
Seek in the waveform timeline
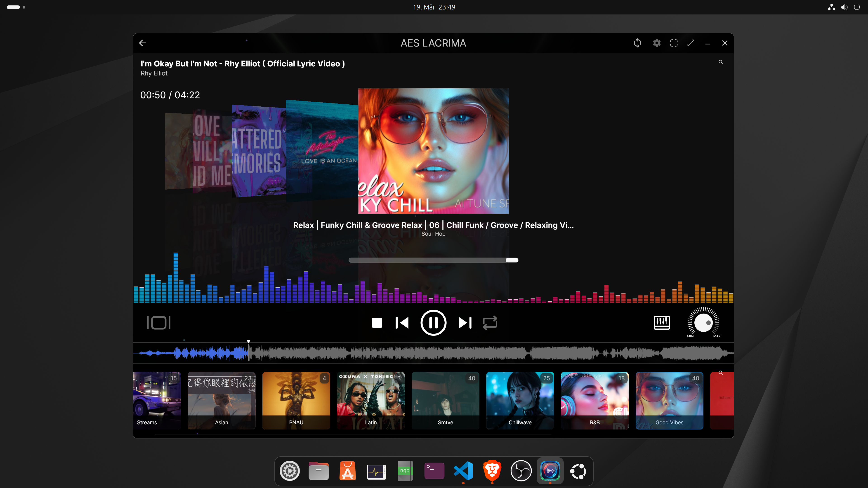tap(433, 353)
